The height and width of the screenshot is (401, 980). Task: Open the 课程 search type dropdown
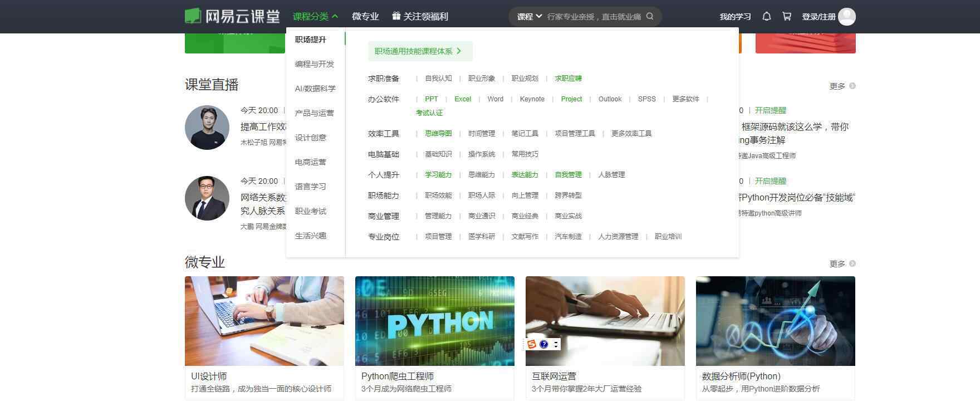click(529, 17)
